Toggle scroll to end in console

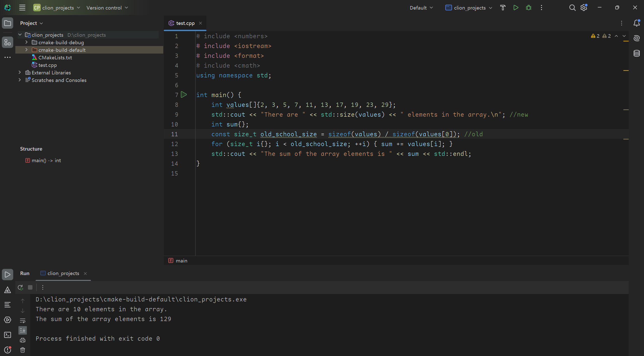click(23, 330)
